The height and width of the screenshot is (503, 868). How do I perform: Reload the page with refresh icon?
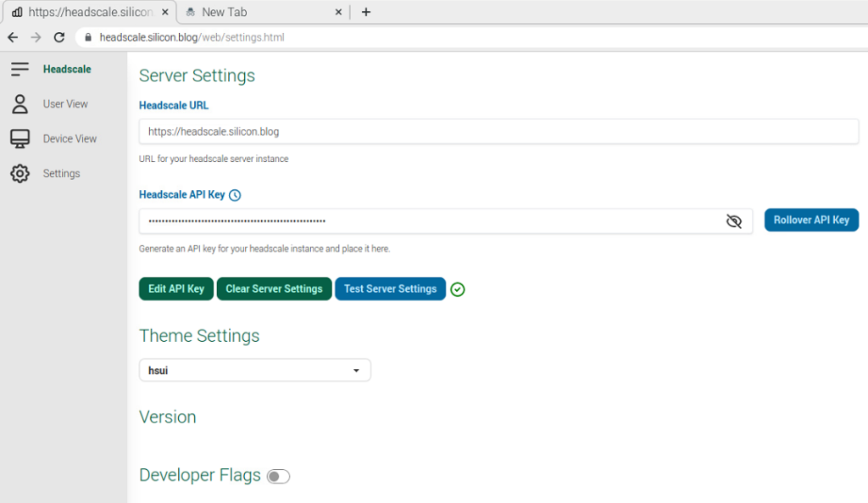point(59,37)
